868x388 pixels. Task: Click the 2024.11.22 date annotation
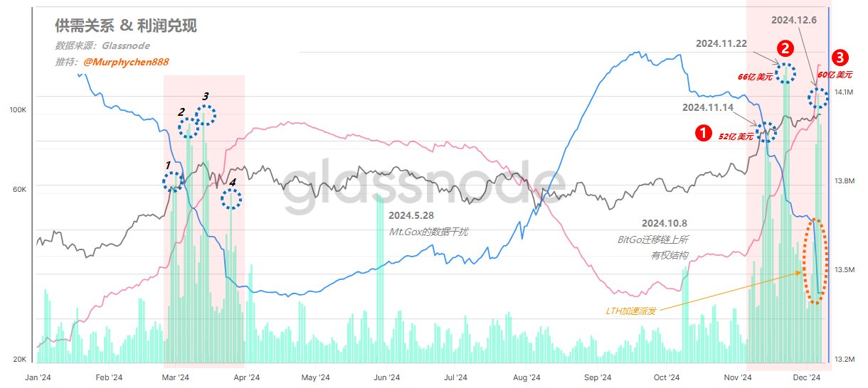[721, 43]
